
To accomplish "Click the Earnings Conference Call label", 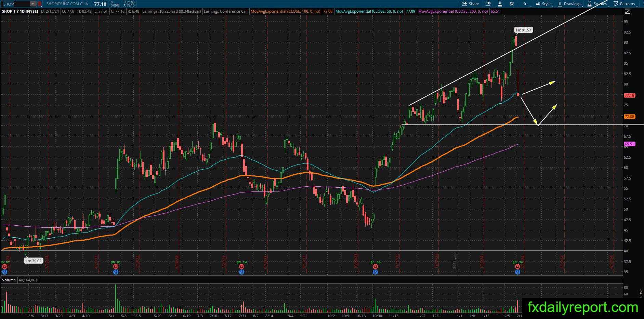I will pyautogui.click(x=225, y=11).
